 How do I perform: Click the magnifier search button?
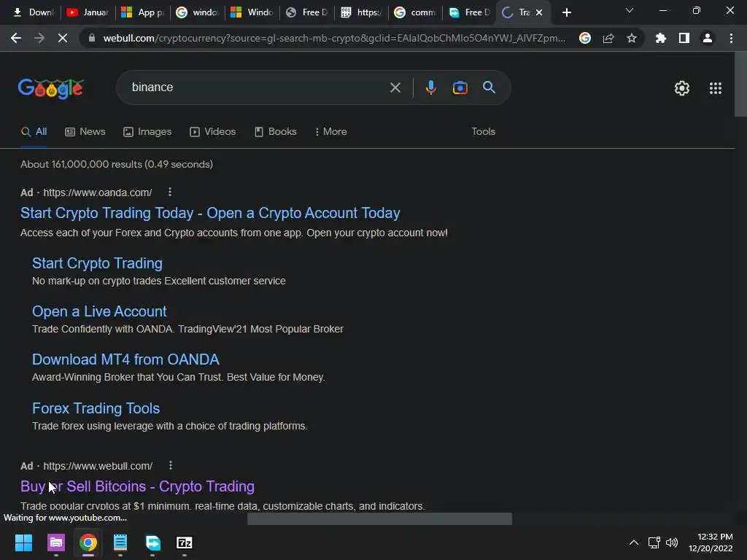coord(489,87)
